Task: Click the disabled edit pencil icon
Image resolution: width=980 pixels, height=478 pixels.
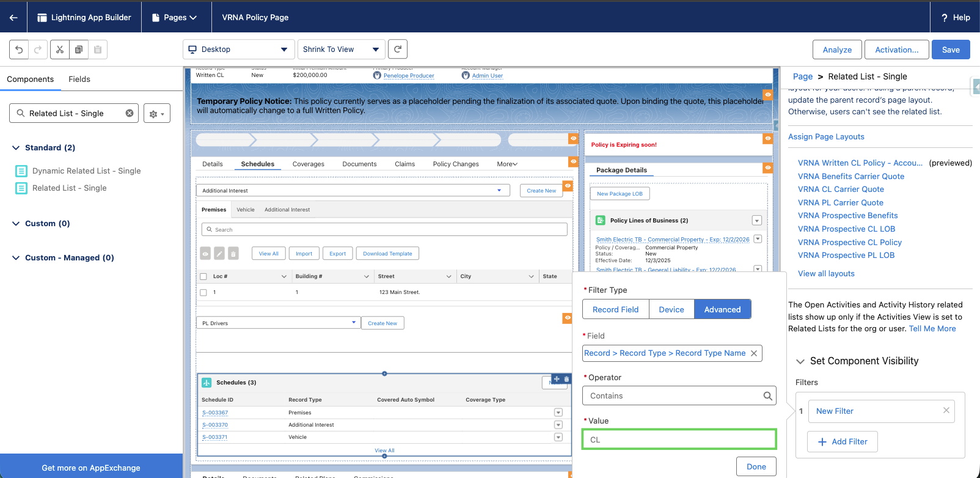Action: [x=219, y=254]
